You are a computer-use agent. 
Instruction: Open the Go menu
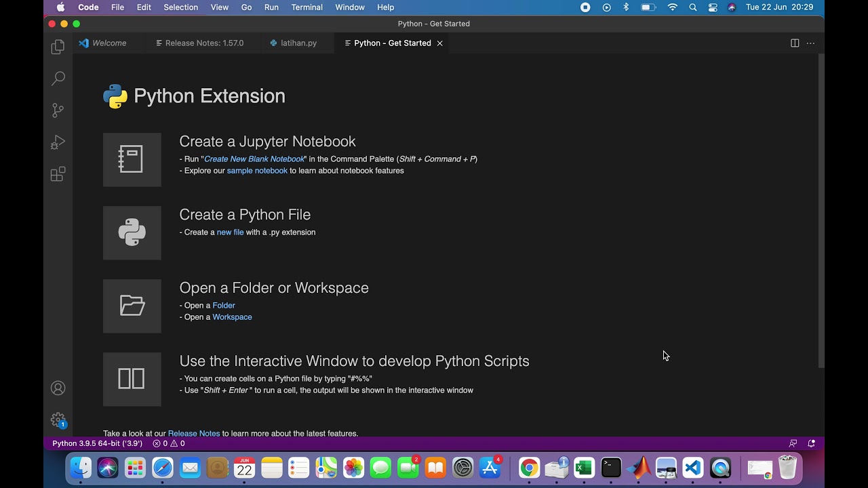pyautogui.click(x=246, y=7)
